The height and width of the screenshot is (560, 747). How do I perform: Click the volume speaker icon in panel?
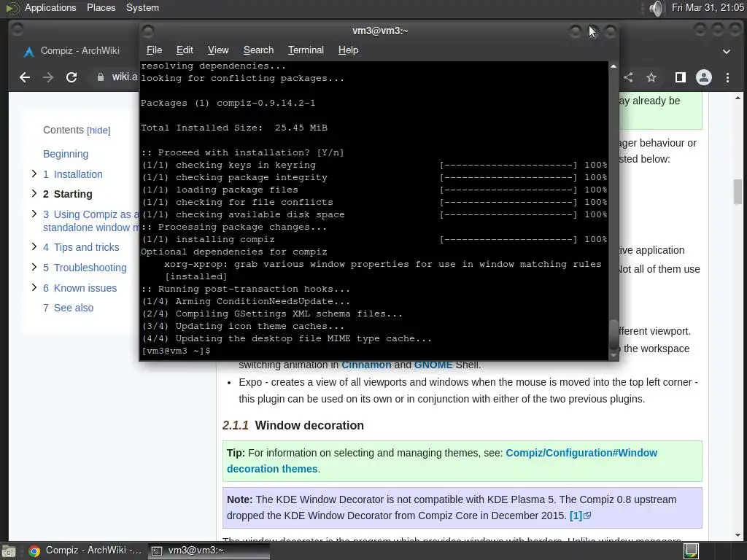(x=657, y=8)
